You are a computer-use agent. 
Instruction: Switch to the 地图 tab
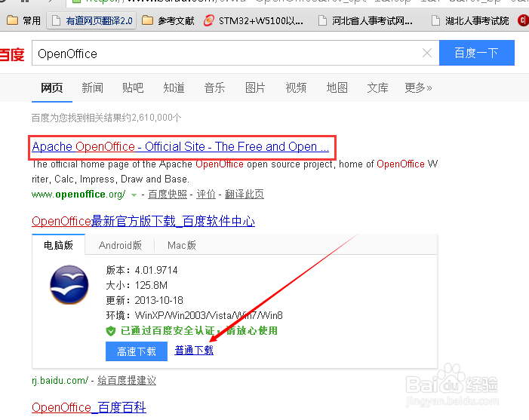click(337, 88)
